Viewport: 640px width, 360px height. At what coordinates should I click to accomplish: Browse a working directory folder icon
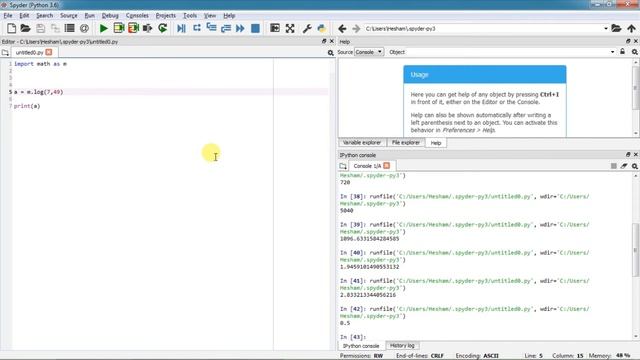pos(616,29)
